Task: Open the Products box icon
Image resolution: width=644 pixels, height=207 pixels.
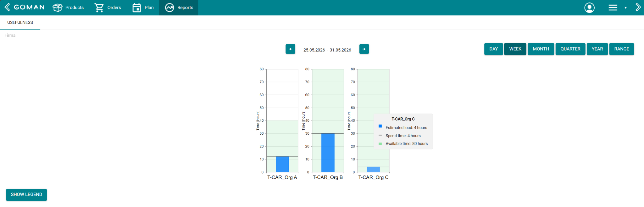Action: click(x=58, y=8)
